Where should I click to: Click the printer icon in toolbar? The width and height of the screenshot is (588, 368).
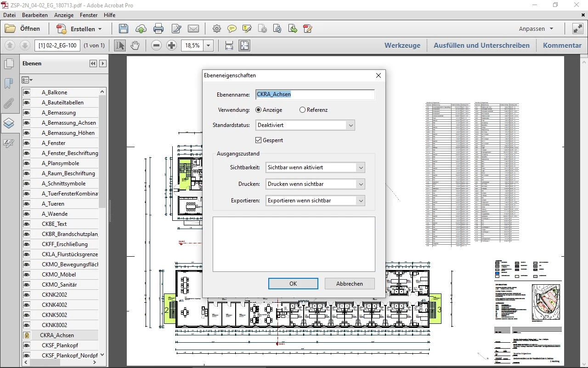pyautogui.click(x=158, y=29)
